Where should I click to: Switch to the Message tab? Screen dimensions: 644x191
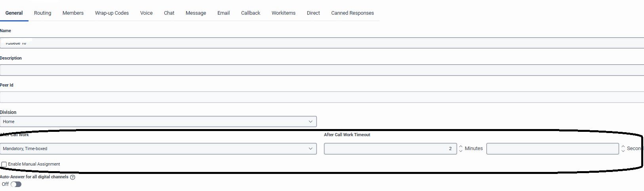pyautogui.click(x=196, y=13)
